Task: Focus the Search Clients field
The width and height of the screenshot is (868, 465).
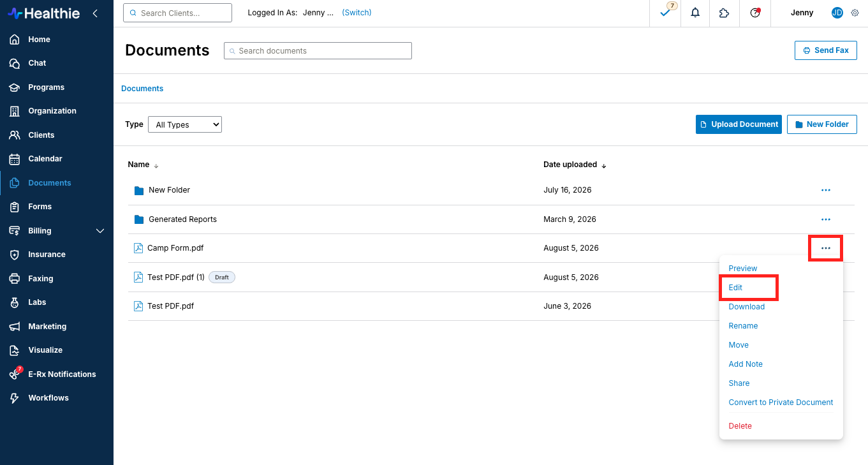Action: pos(177,13)
